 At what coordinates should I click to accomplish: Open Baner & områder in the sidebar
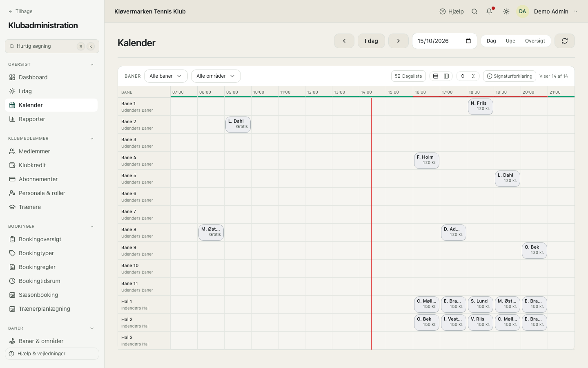tap(51, 341)
